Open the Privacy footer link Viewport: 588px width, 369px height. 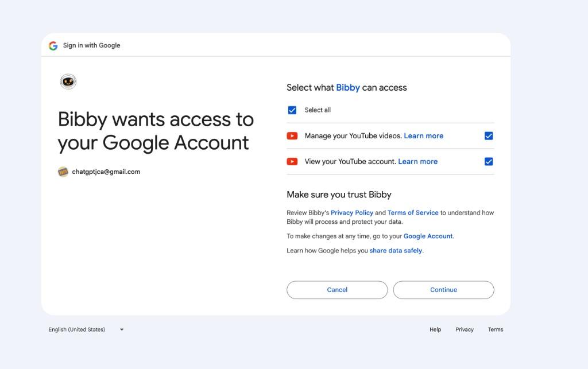tap(464, 329)
